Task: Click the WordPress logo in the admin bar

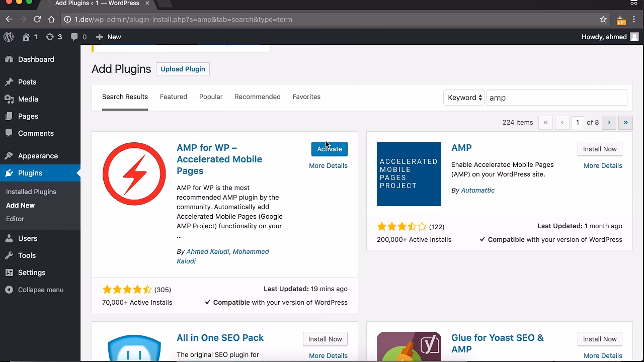Action: [x=8, y=36]
